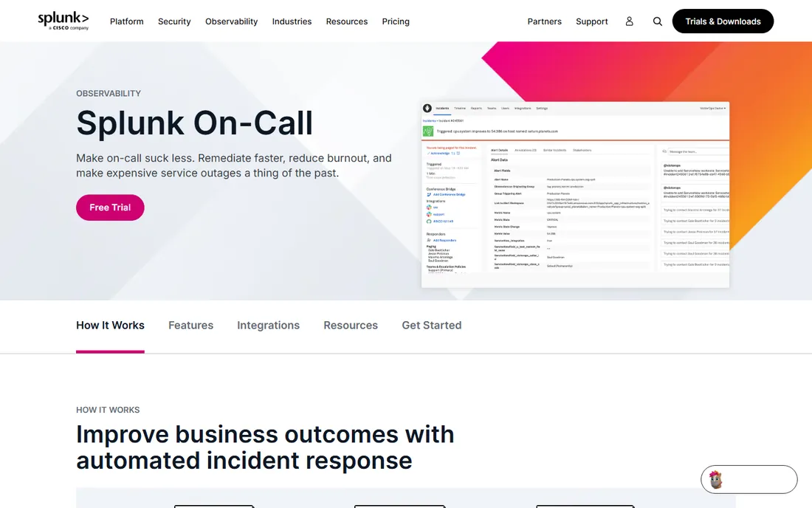Click the On-Call product screenshot
Image resolution: width=812 pixels, height=508 pixels.
point(575,195)
